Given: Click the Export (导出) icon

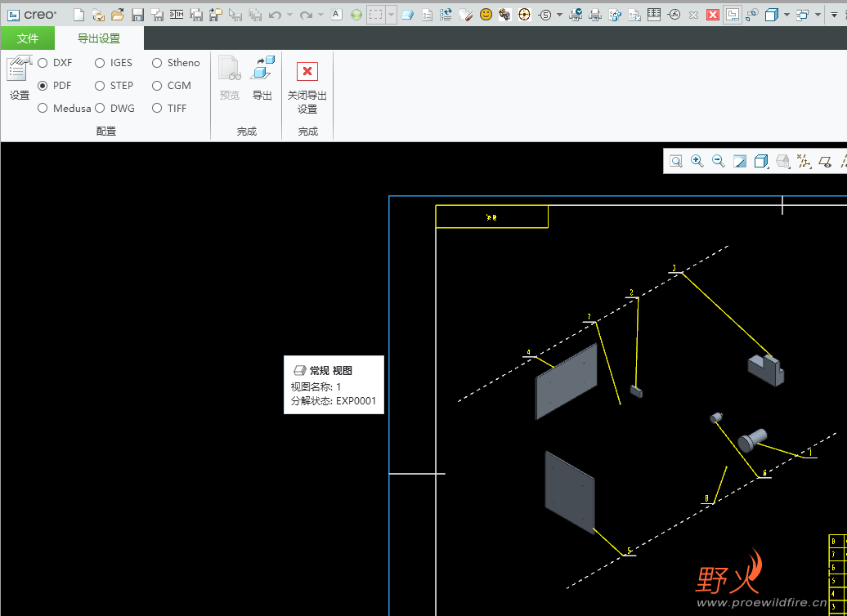Looking at the screenshot, I should [x=262, y=78].
